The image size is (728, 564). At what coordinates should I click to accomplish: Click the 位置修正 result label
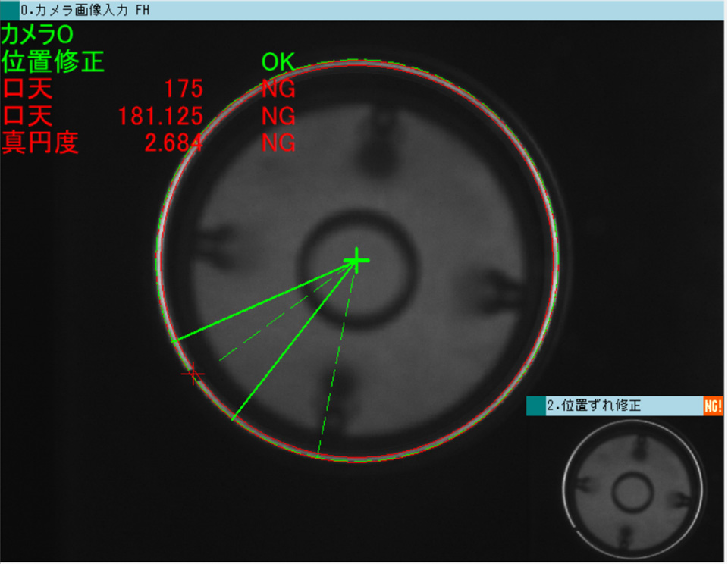53,62
